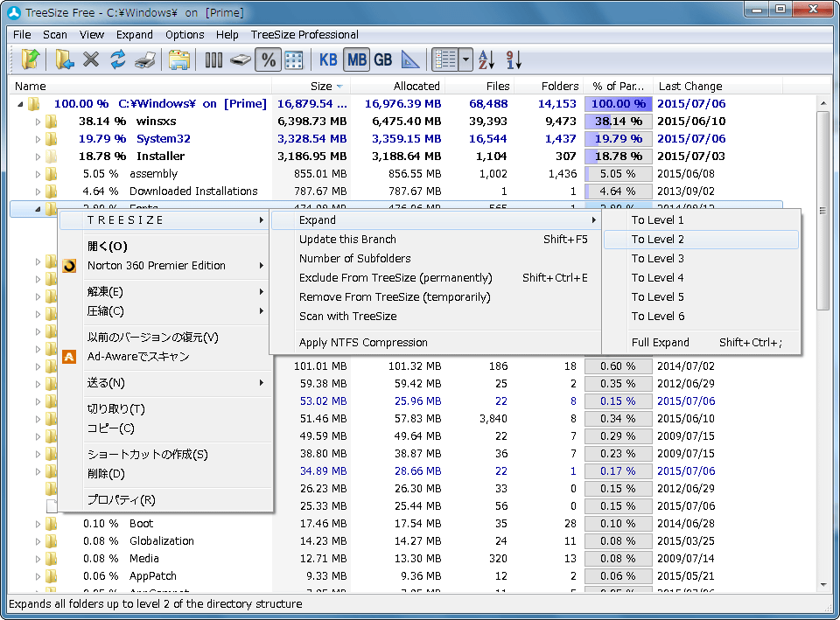Sort by size using the 9-1 icon

tap(514, 59)
